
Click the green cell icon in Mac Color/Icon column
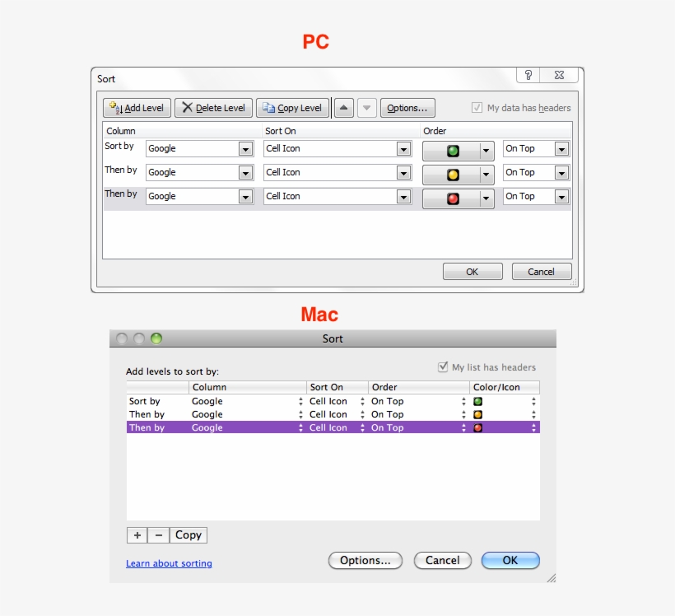[476, 401]
